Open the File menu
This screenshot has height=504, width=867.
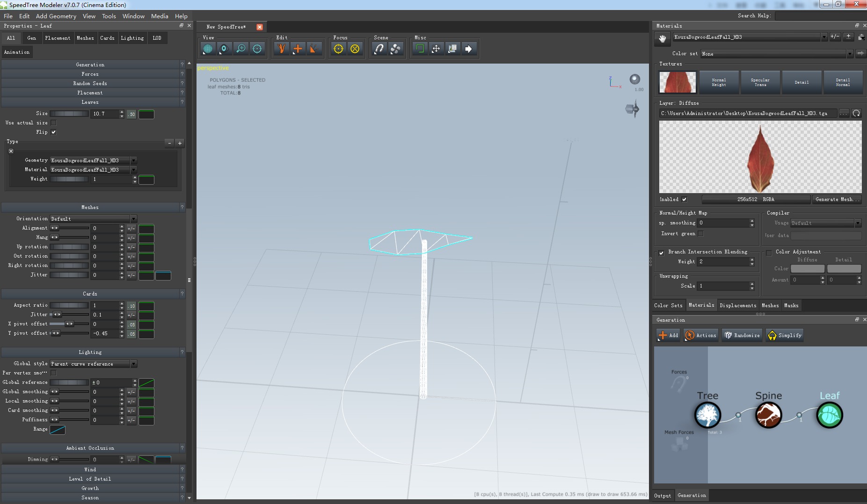click(8, 16)
